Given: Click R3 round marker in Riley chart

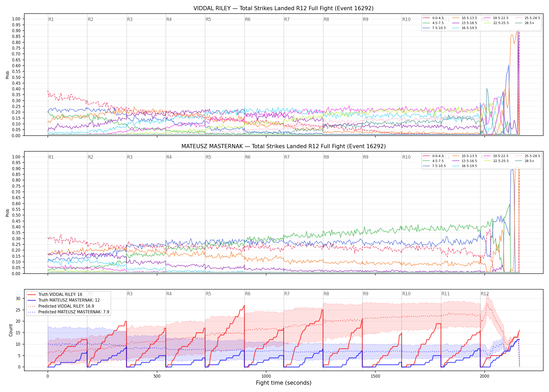Looking at the screenshot, I should click(x=130, y=19).
